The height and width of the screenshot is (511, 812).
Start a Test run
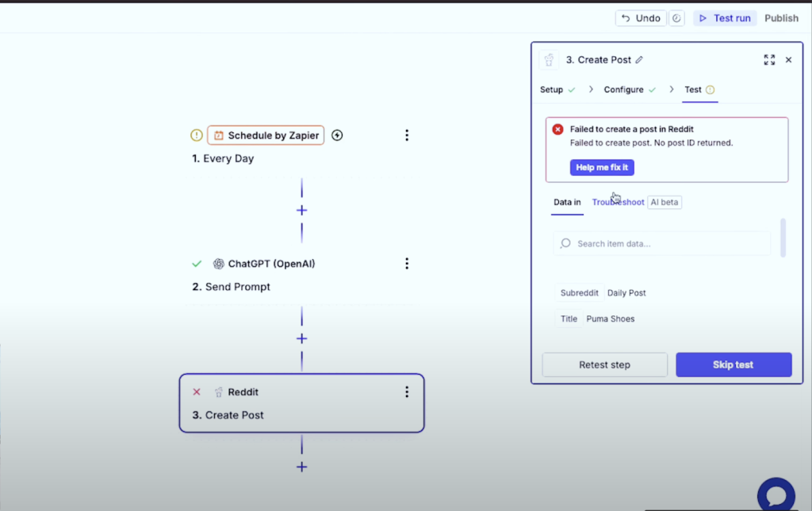(725, 18)
